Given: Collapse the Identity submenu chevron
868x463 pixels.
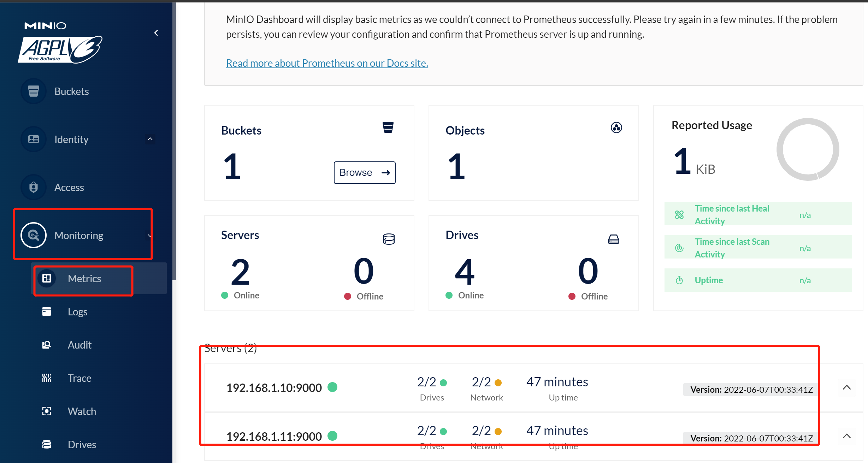Looking at the screenshot, I should (x=150, y=139).
